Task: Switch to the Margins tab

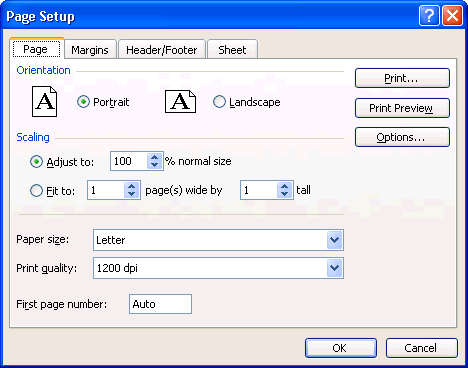Action: (90, 50)
